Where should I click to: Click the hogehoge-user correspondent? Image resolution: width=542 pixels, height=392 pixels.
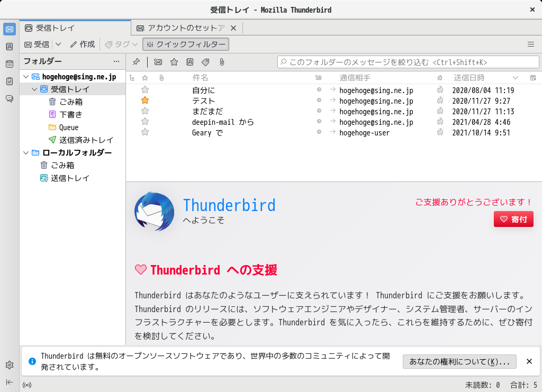[x=364, y=133]
